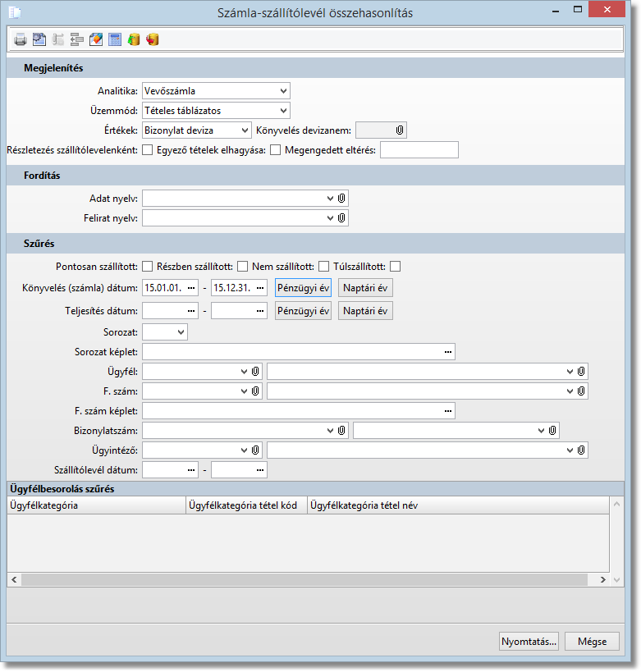Click the pencil edit toolbar icon
641x672 pixels.
pyautogui.click(x=96, y=39)
